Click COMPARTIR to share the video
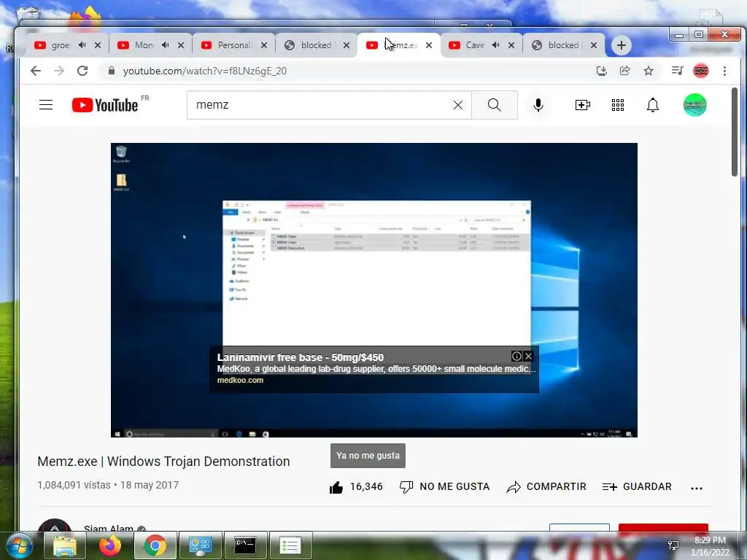Screen dimensions: 747x560 point(546,486)
